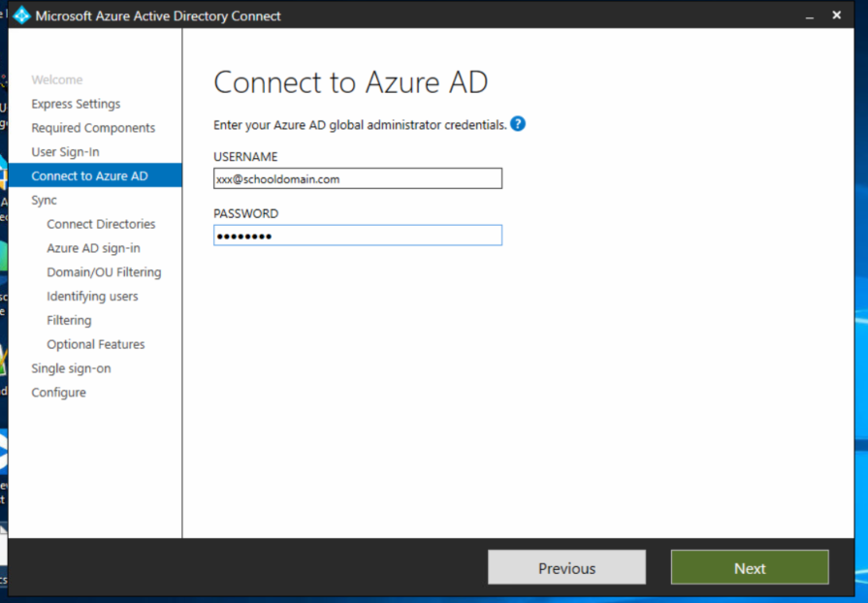
Task: Select the Identifying users sub-step
Action: click(92, 297)
